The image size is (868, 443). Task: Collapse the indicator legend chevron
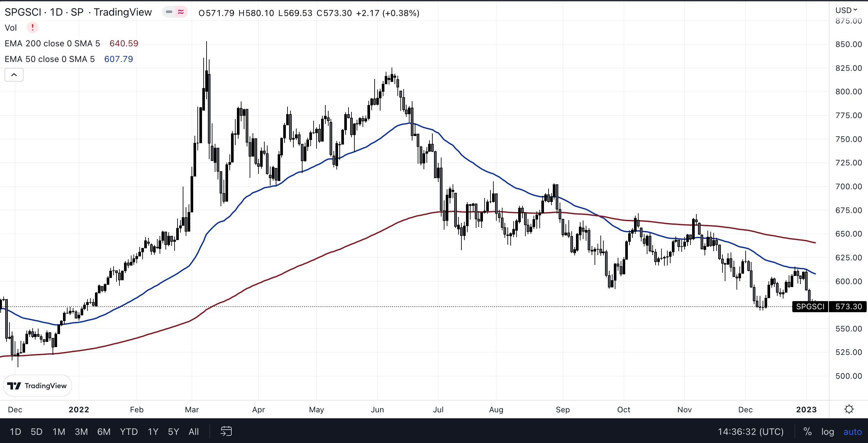14,75
